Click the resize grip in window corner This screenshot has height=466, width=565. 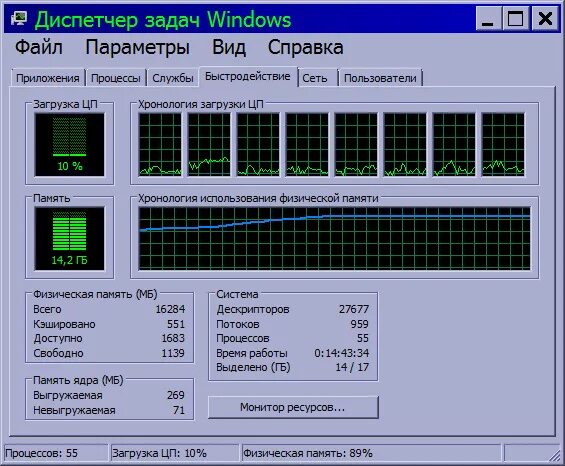[x=555, y=456]
